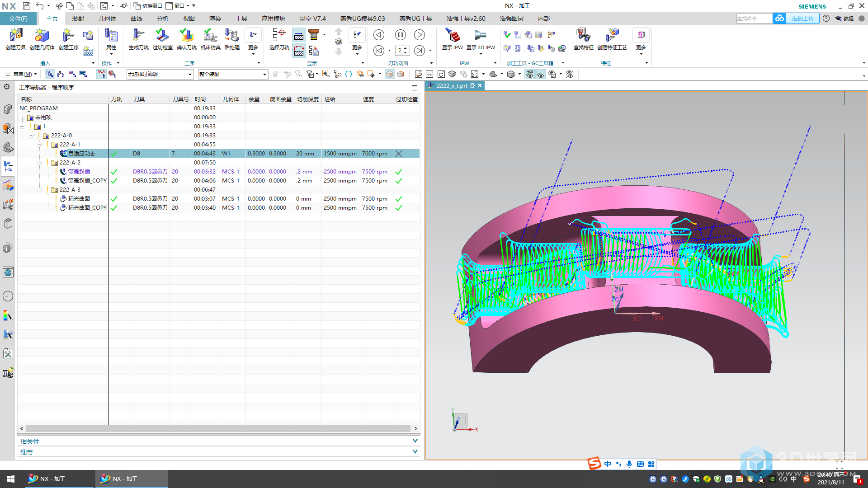Screen dimensions: 868x488
Task: Switch to the 应用模块 ribbon tab
Action: [x=274, y=19]
